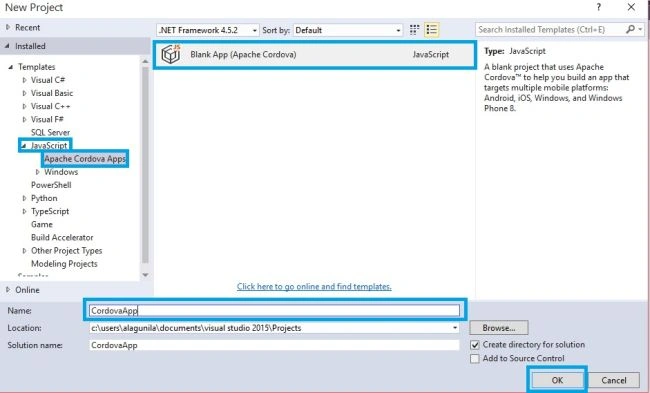Close the New Project dialog

click(631, 7)
